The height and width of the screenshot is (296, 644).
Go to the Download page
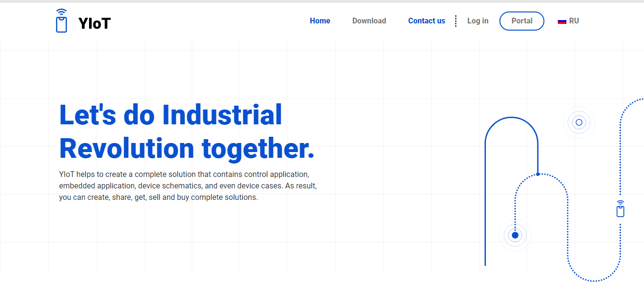coord(369,21)
